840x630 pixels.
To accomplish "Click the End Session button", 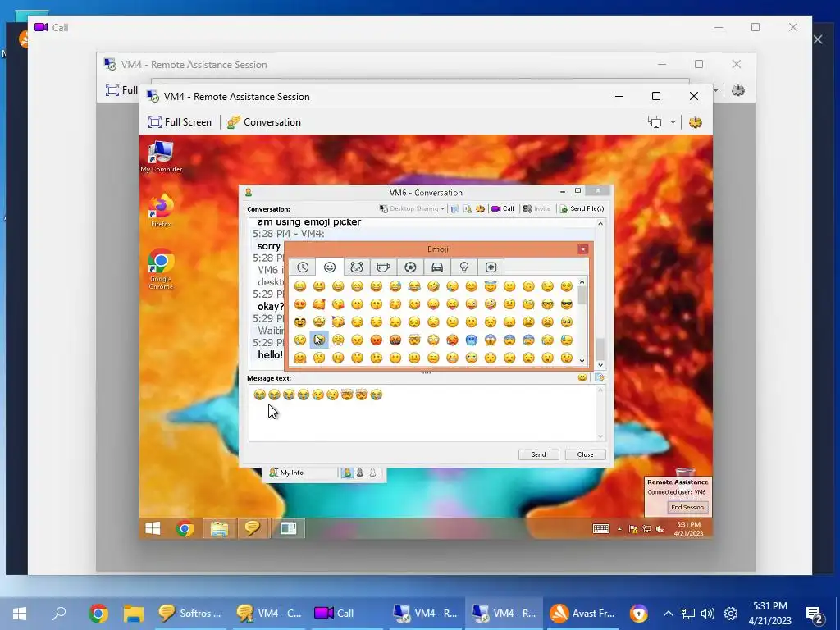I will [x=687, y=507].
